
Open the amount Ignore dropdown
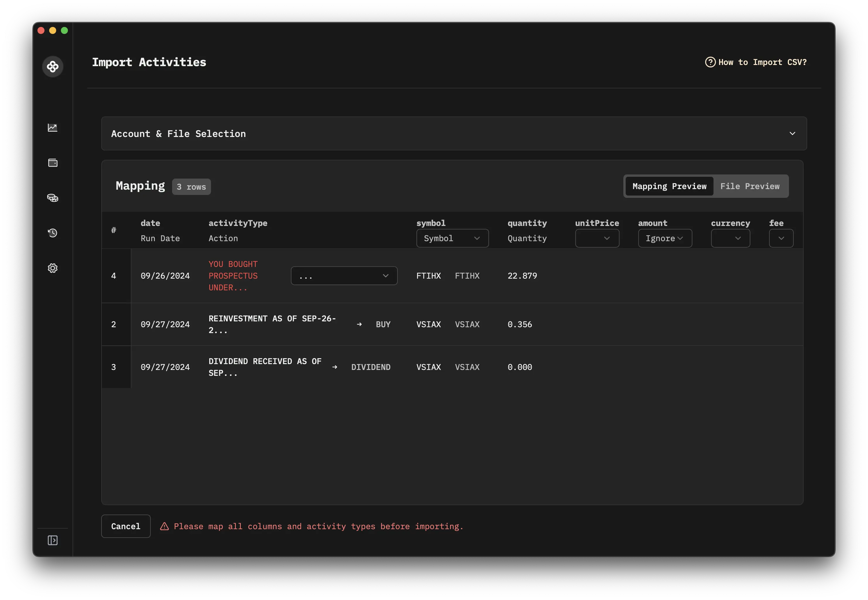(665, 238)
